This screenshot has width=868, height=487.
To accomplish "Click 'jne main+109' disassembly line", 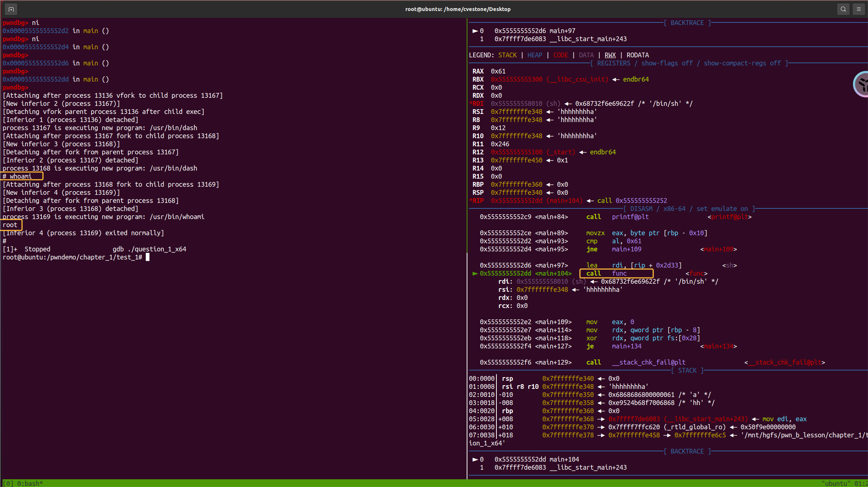I will tap(608, 249).
